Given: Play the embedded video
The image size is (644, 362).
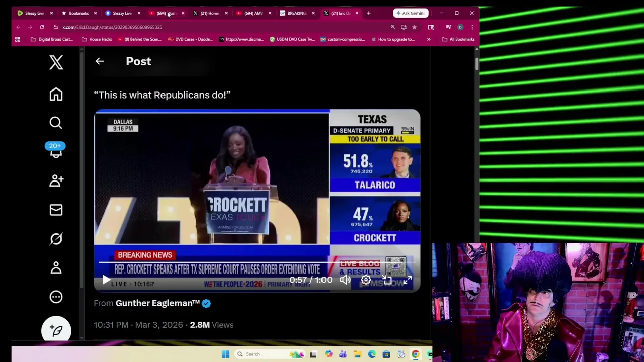Looking at the screenshot, I should coord(106,280).
